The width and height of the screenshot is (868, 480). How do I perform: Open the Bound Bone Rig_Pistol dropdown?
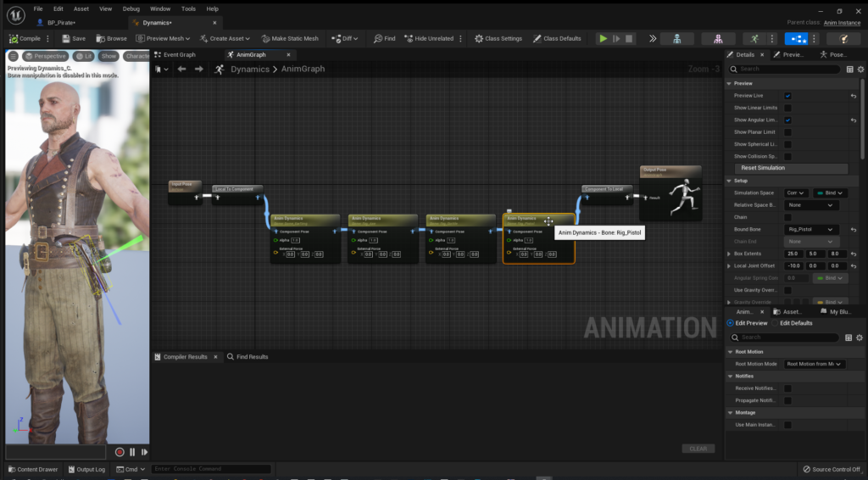[x=812, y=230]
